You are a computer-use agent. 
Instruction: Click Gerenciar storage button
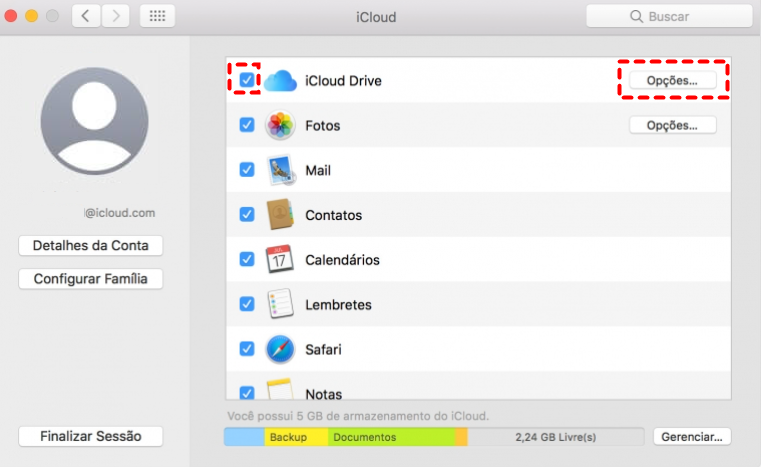coord(692,437)
